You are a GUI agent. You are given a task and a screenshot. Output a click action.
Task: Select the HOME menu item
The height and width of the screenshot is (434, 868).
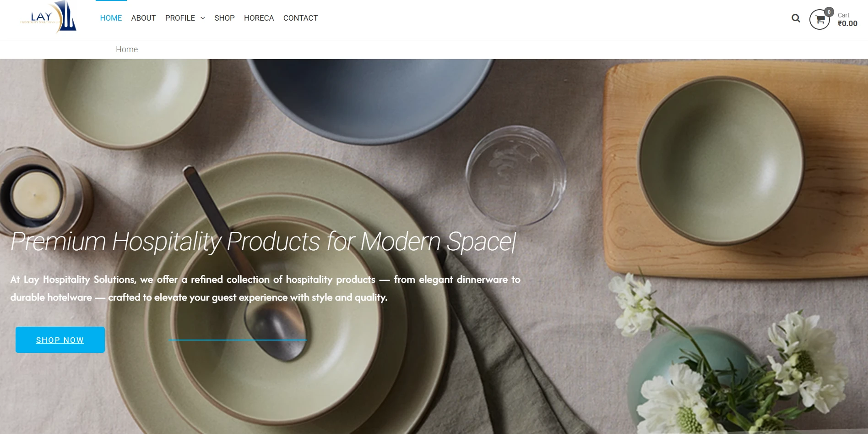(111, 18)
